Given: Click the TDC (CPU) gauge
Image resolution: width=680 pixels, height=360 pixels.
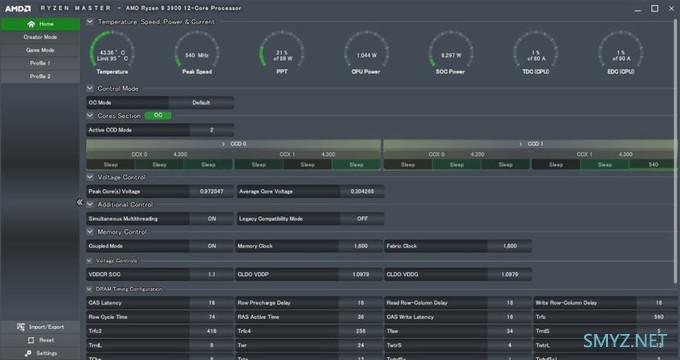Looking at the screenshot, I should pyautogui.click(x=536, y=52).
